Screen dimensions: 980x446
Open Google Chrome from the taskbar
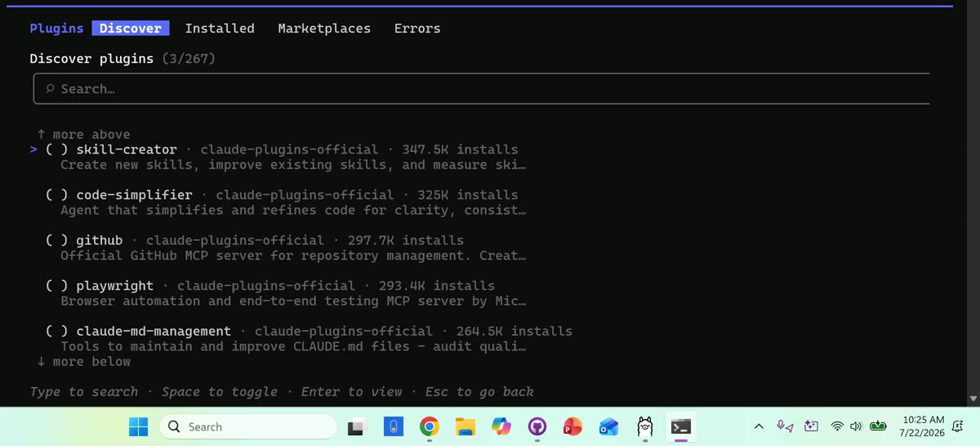[x=429, y=426]
